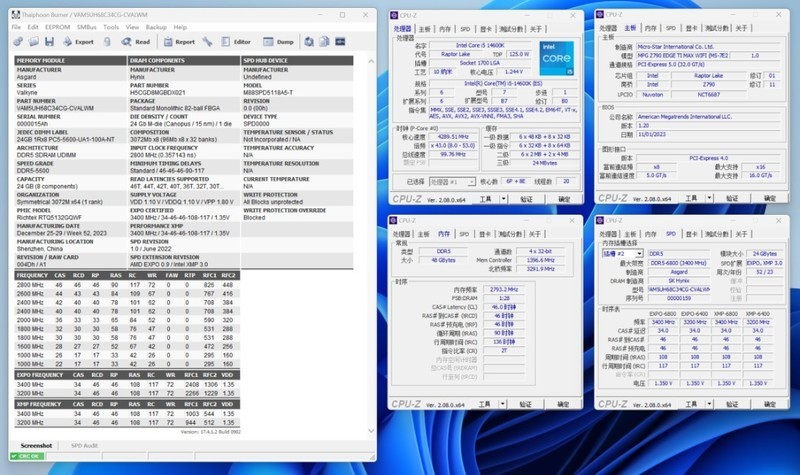Switch to the SPD Audit tab

coord(84,445)
